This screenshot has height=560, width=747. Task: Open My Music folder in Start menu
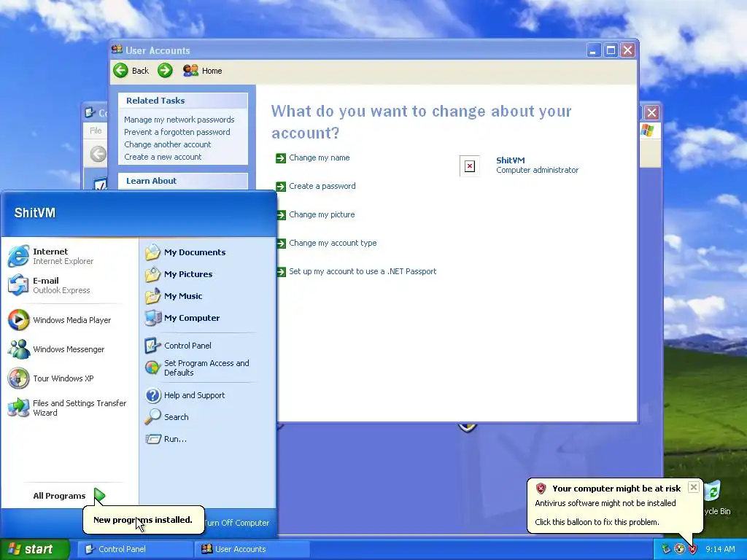tap(206, 296)
